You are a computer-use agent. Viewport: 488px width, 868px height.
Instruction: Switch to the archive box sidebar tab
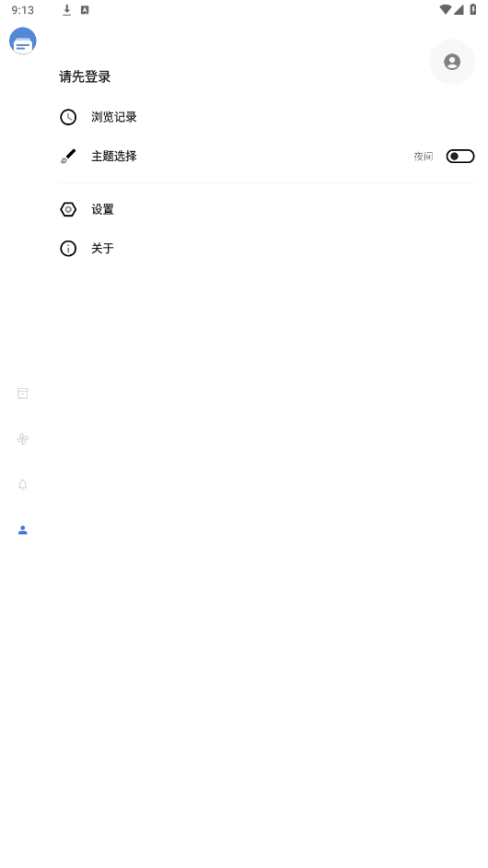[x=23, y=393]
